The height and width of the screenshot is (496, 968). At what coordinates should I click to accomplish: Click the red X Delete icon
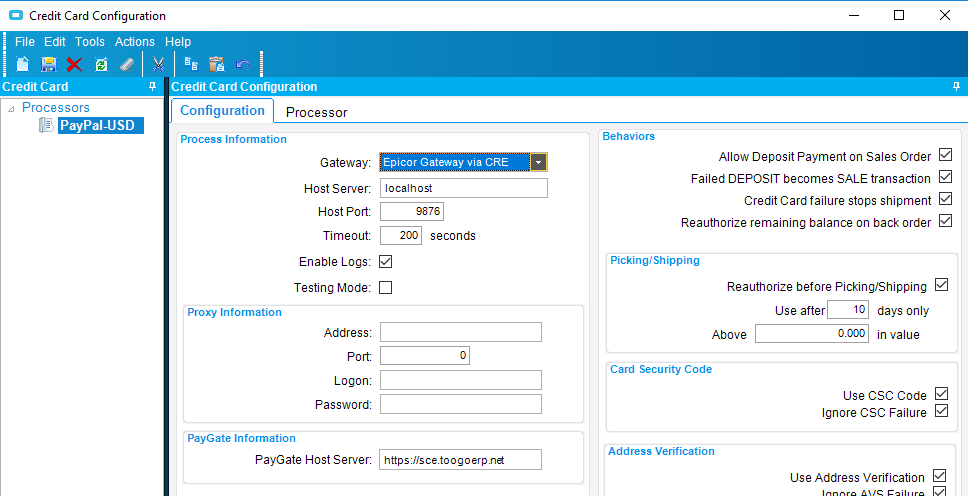(75, 64)
